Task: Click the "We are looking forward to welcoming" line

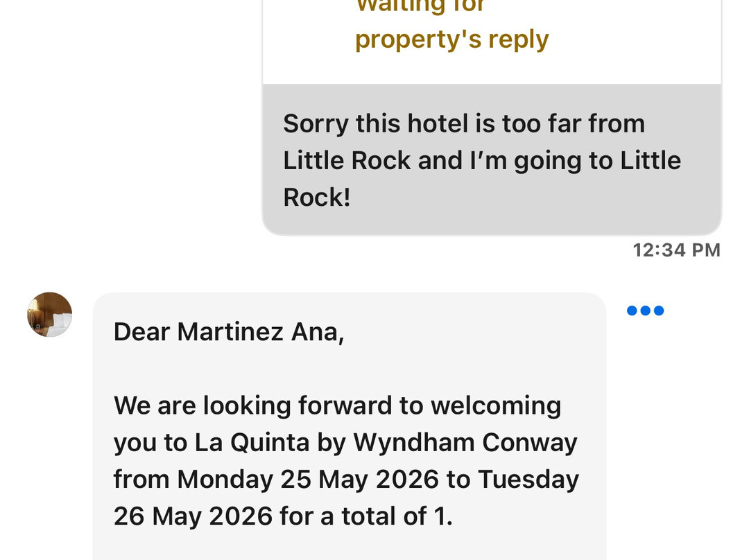Action: pos(337,406)
